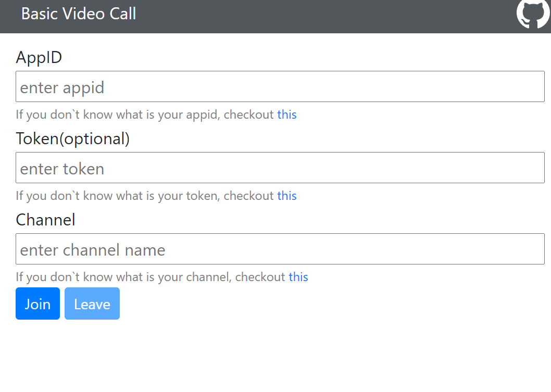The width and height of the screenshot is (551, 392).
Task: Select the Channel label
Action: [x=45, y=220]
